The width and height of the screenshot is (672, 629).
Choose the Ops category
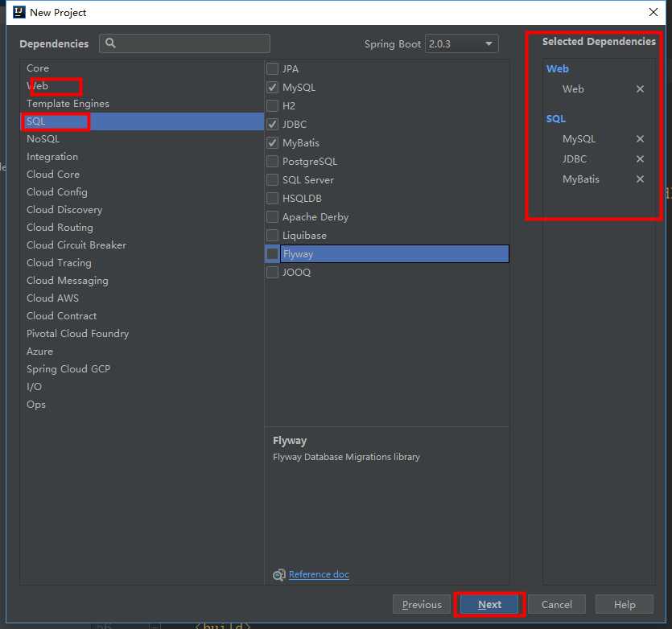[x=142, y=405]
